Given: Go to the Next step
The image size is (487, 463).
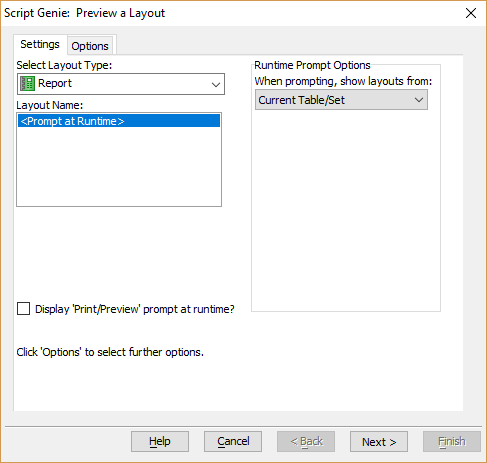Looking at the screenshot, I should coord(379,441).
